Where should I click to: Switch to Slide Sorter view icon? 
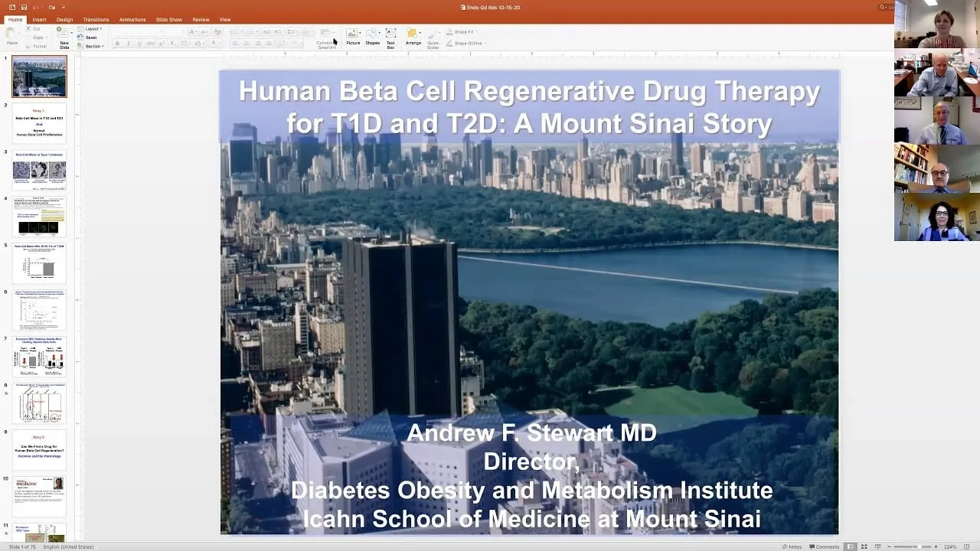coord(864,546)
